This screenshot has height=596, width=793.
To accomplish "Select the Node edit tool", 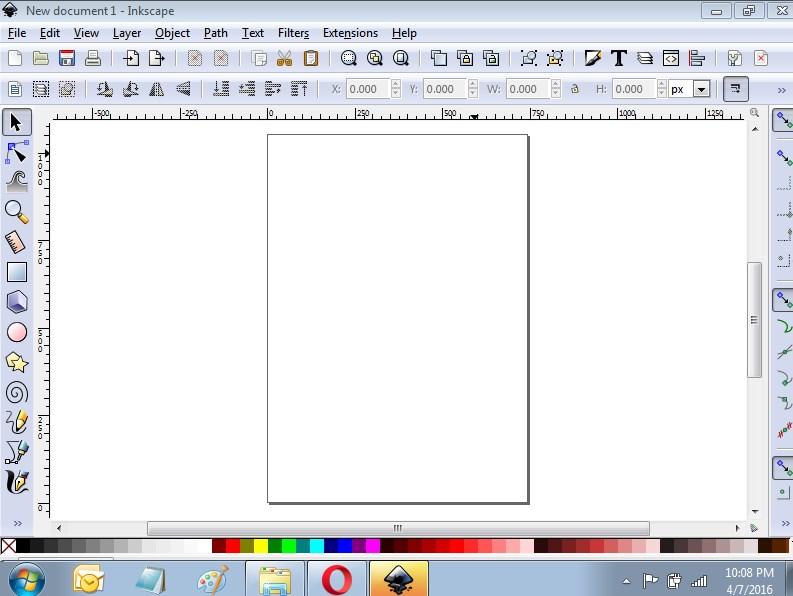I will click(x=17, y=152).
